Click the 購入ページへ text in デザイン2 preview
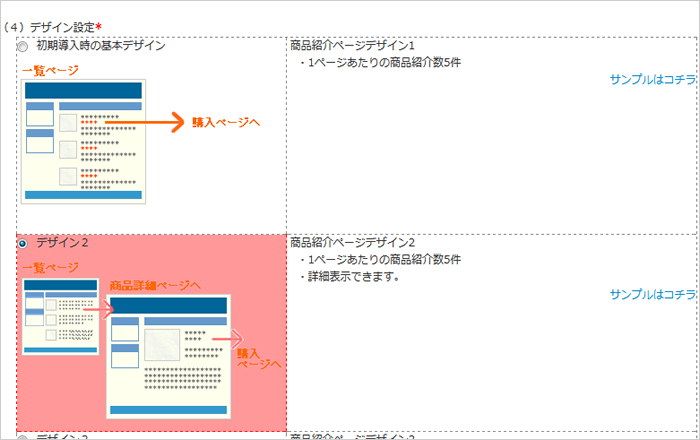700x440 pixels. [258, 358]
